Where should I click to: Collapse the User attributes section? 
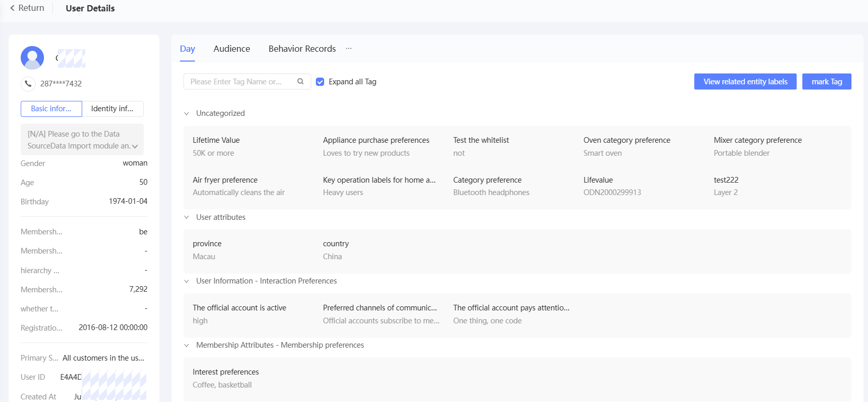(x=187, y=217)
